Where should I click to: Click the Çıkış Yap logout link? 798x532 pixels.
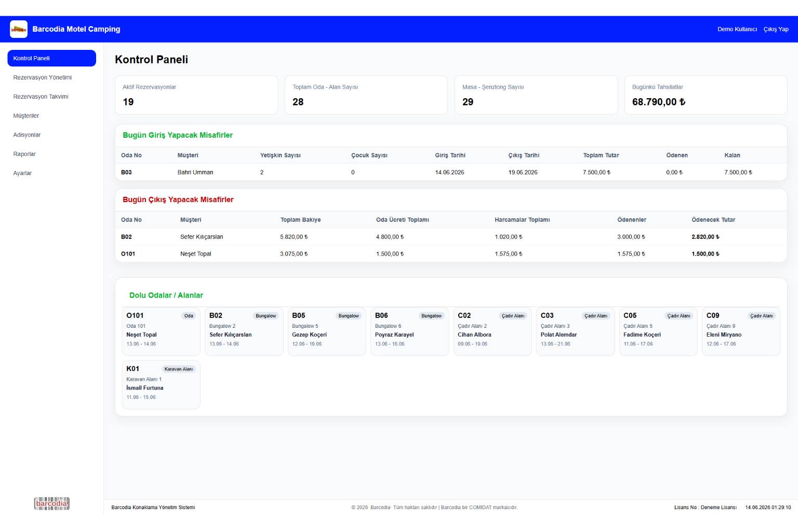pos(776,29)
